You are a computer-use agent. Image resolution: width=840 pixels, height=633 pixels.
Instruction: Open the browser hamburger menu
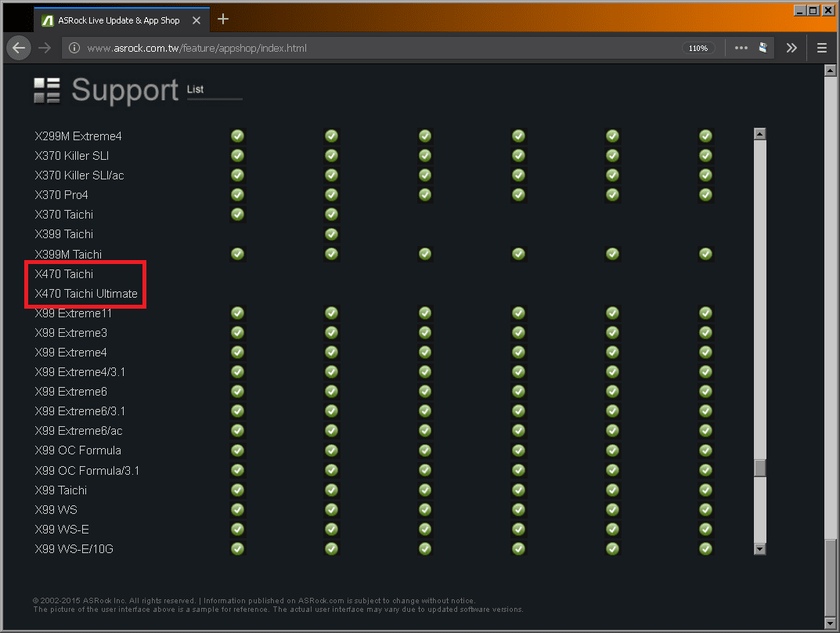coord(821,49)
